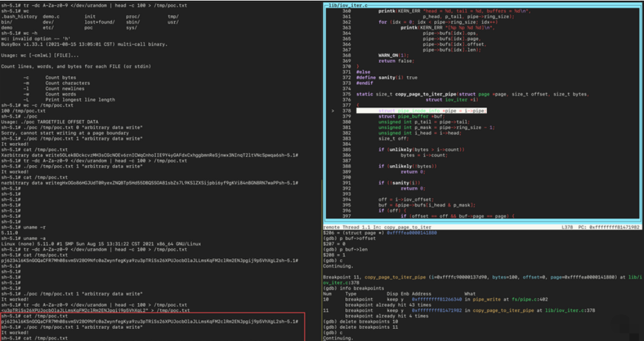
Task: Click the '100 /tmp/poc.txt' output line
Action: [23, 110]
